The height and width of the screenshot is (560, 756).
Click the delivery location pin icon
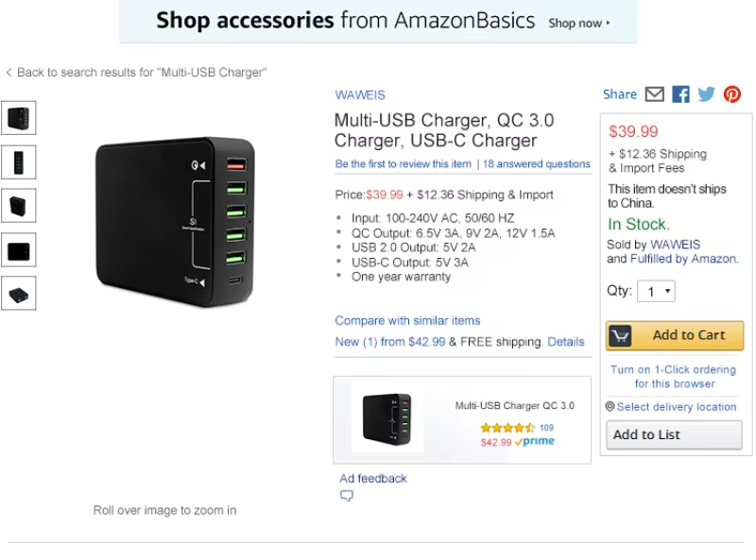(610, 406)
